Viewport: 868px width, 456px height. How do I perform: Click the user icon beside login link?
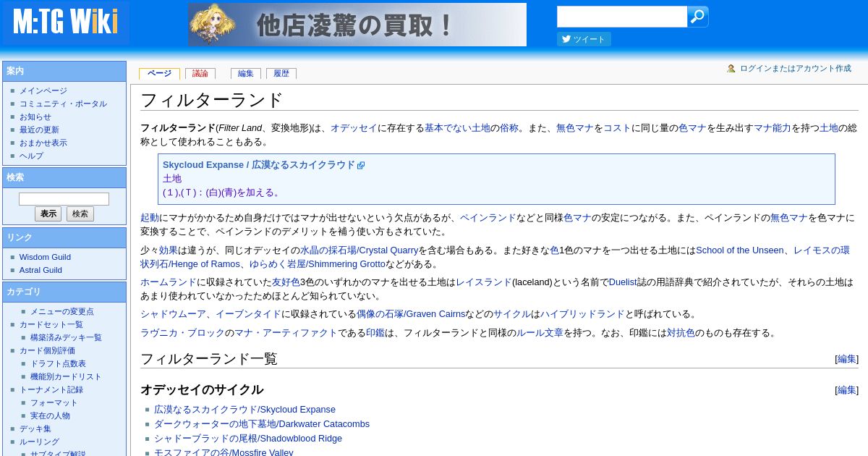tap(731, 69)
